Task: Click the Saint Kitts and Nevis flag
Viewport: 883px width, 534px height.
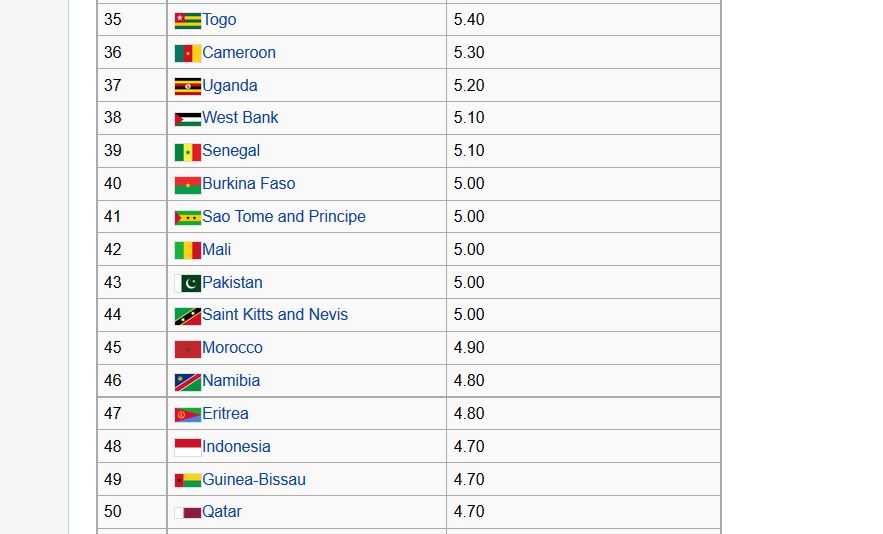Action: [x=187, y=315]
